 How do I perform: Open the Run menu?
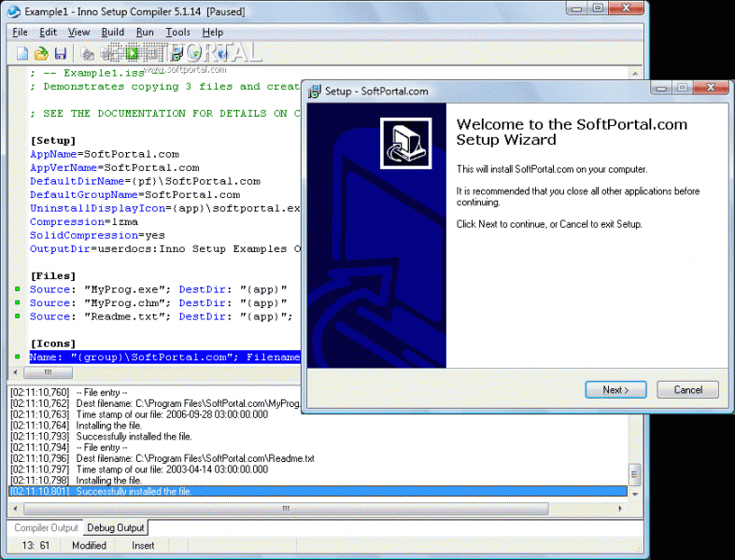[x=145, y=33]
